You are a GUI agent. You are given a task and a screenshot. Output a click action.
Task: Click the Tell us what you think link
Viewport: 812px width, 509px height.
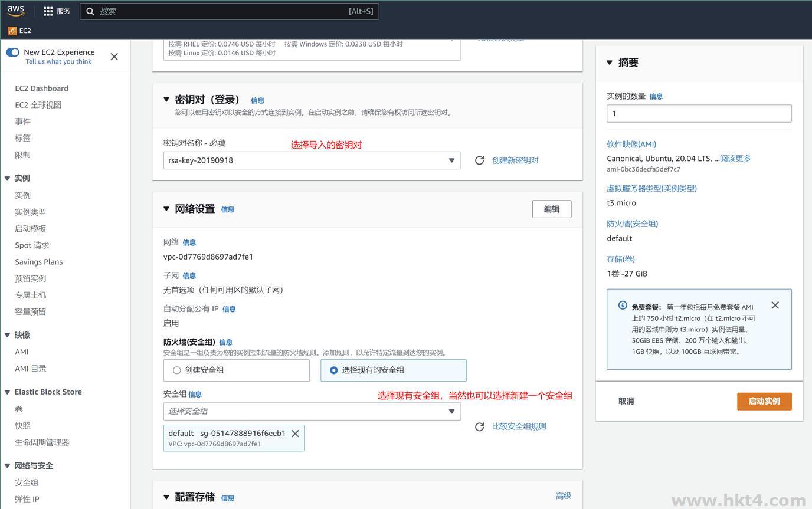coord(58,61)
